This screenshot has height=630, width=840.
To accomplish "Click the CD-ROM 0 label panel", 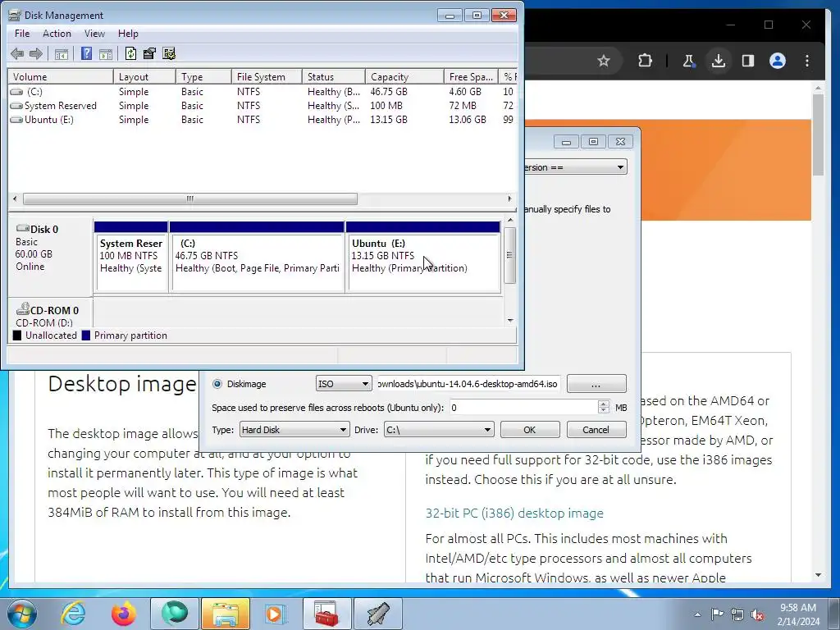I will pos(50,313).
